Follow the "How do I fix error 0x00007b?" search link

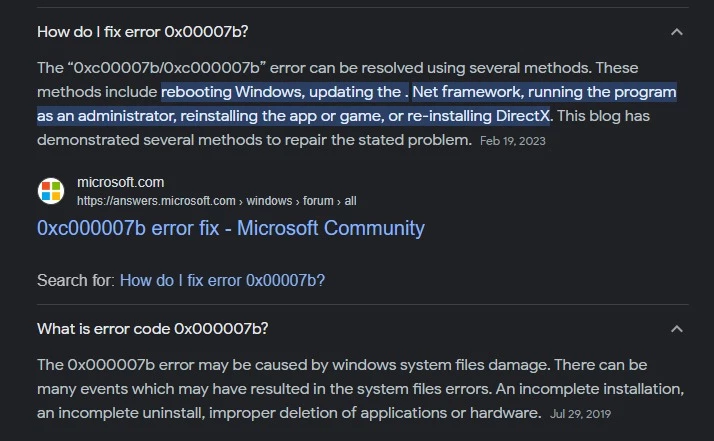click(x=222, y=280)
